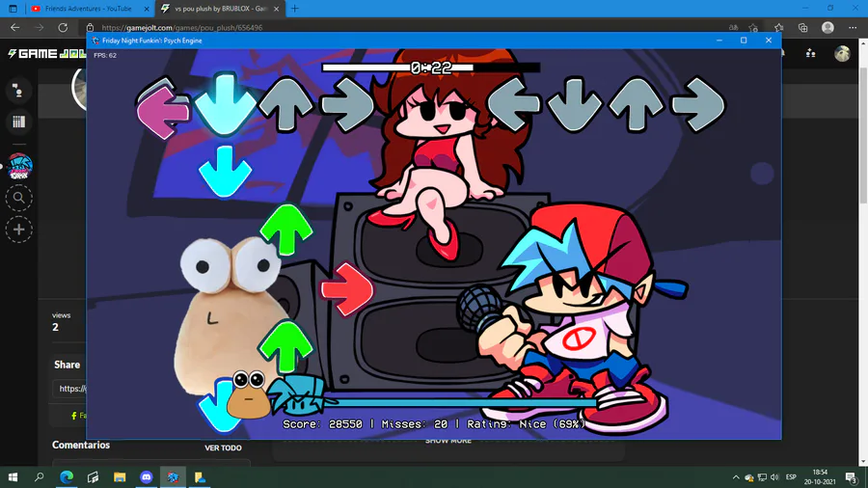Go back to the previous page
The width and height of the screenshot is (868, 488).
[14, 27]
